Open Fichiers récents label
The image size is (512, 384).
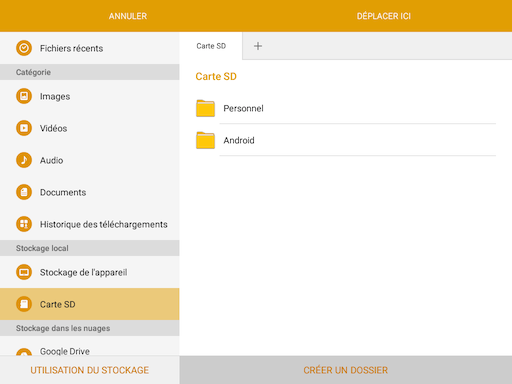[71, 48]
